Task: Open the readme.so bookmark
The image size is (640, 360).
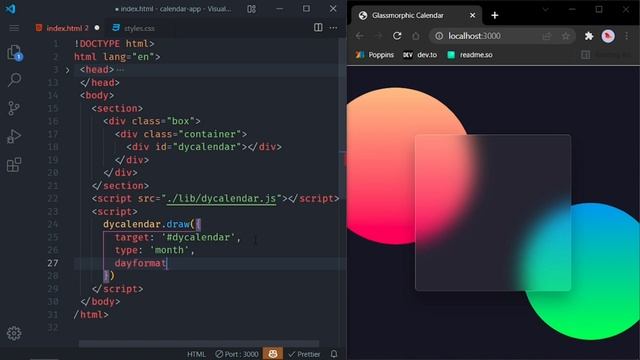Action: 470,55
